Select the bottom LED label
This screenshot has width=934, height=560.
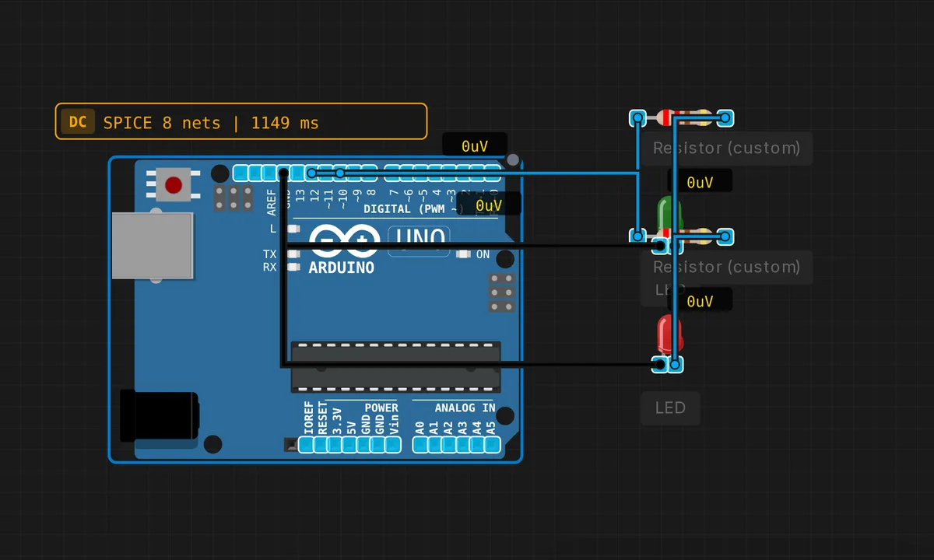[x=670, y=408]
